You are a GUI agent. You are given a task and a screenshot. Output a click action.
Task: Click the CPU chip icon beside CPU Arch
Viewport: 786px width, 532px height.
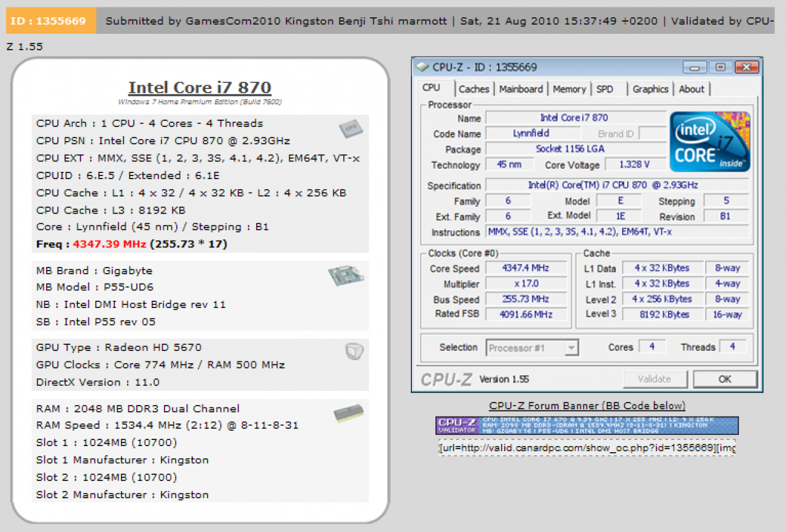point(351,129)
